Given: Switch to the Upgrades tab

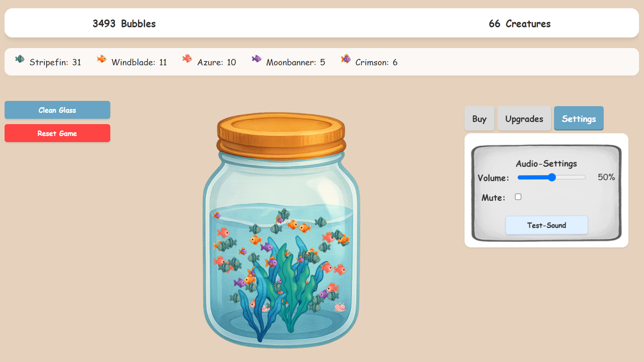Looking at the screenshot, I should (524, 119).
